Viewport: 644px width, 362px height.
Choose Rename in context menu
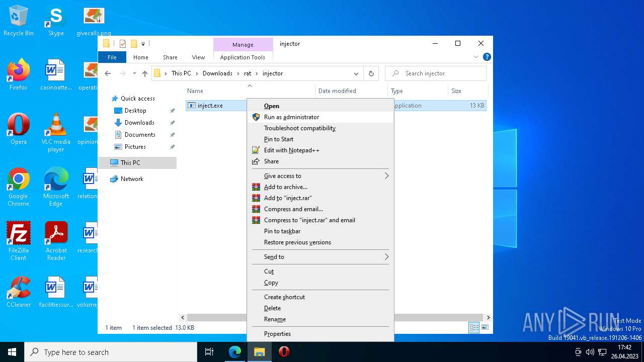click(x=320, y=319)
